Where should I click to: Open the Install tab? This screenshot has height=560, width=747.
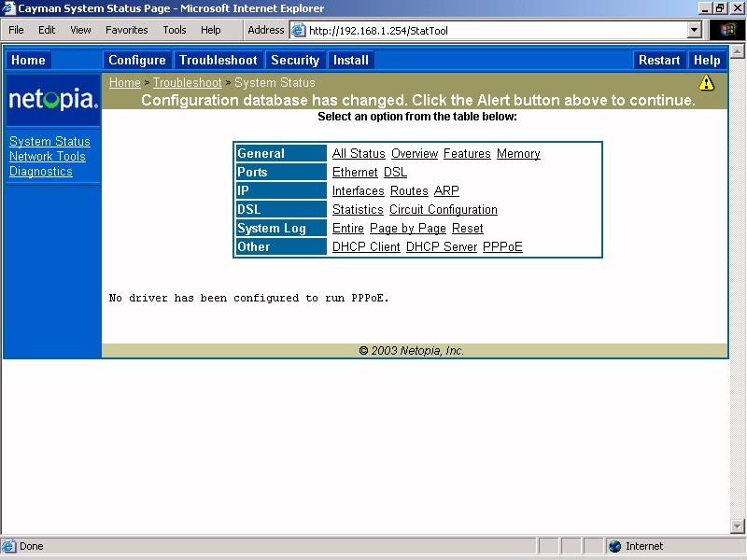[x=351, y=60]
